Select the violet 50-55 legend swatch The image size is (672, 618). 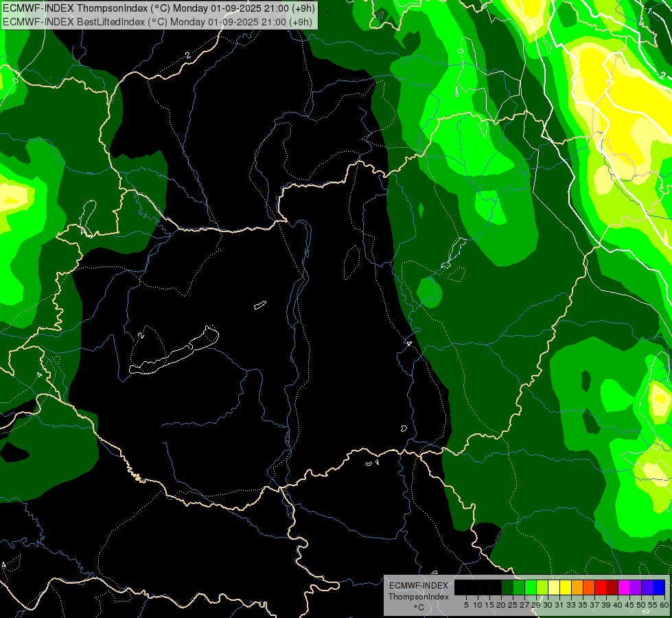(x=647, y=587)
